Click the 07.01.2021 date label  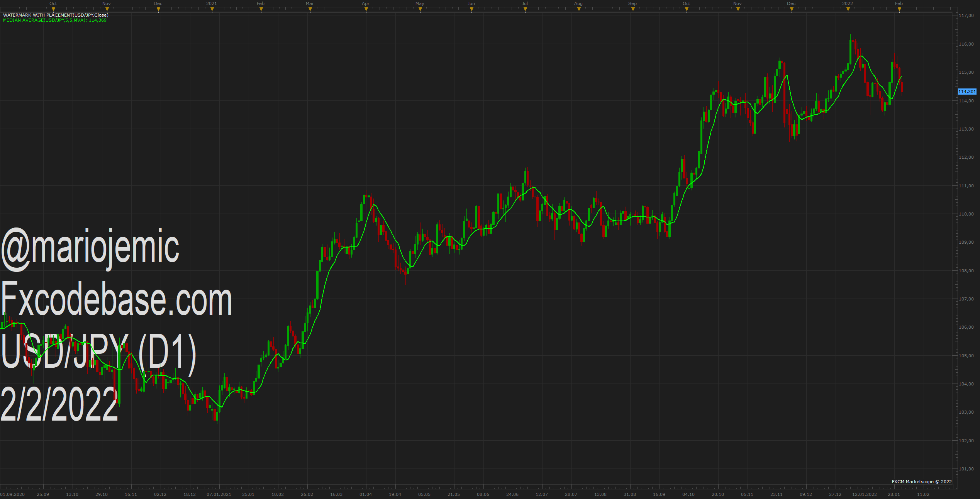point(219,494)
